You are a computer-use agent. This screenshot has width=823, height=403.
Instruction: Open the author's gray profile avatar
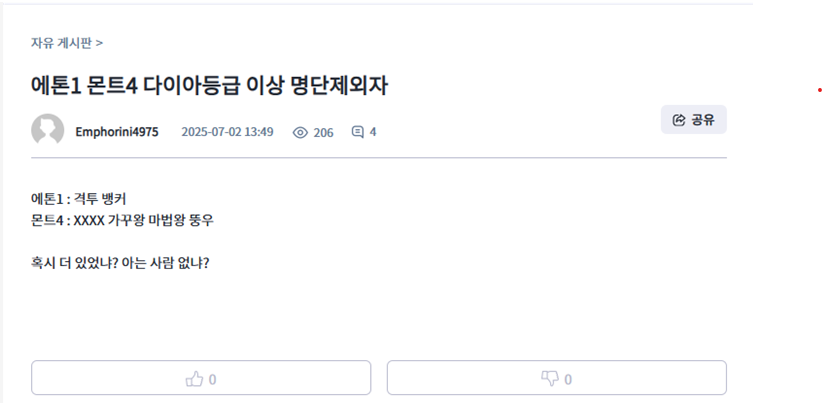pos(47,131)
